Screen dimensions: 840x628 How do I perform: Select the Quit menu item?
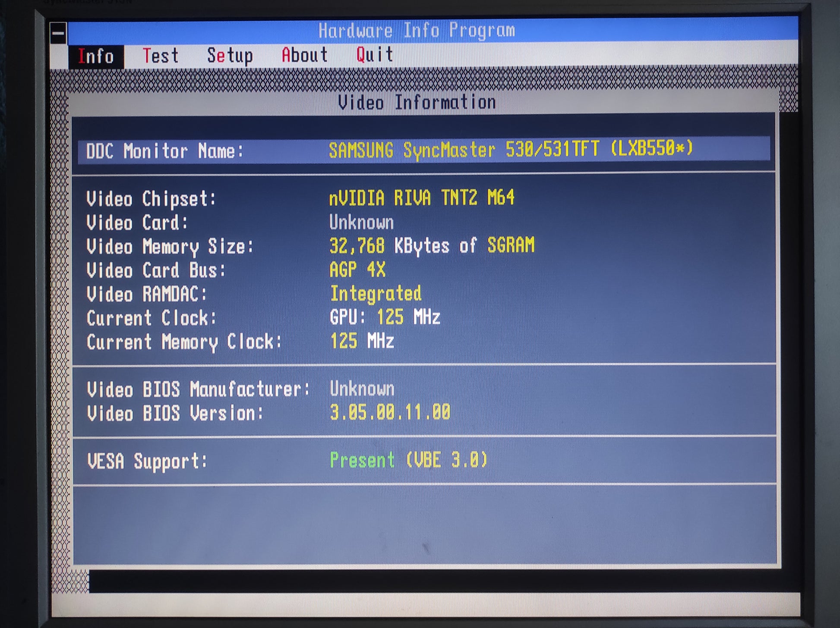click(x=375, y=55)
